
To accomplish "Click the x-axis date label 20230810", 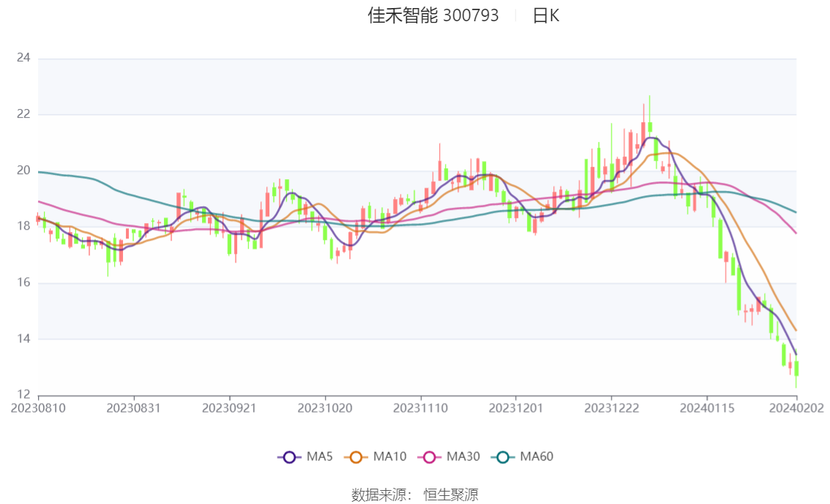I will 38,408.
